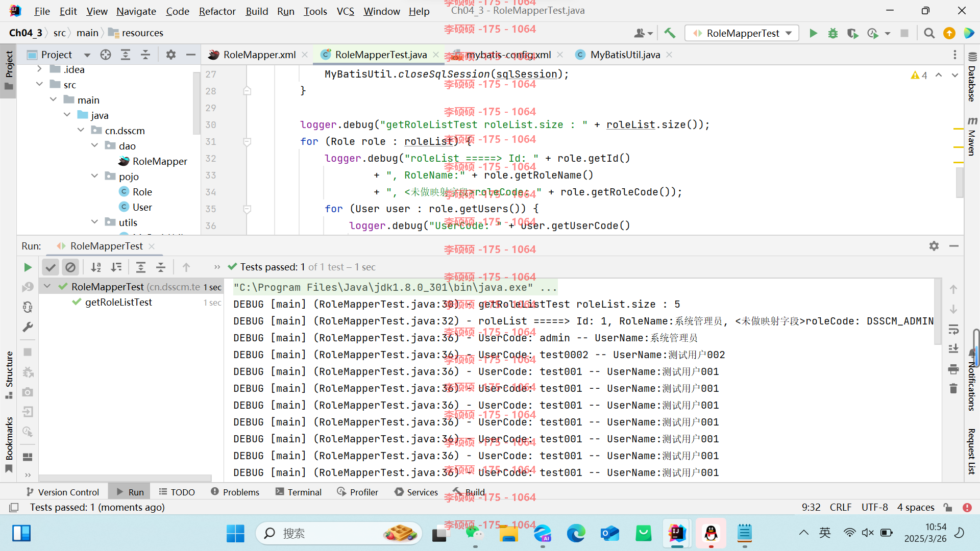
Task: Select getRoleListTest in test tree
Action: [x=118, y=302]
